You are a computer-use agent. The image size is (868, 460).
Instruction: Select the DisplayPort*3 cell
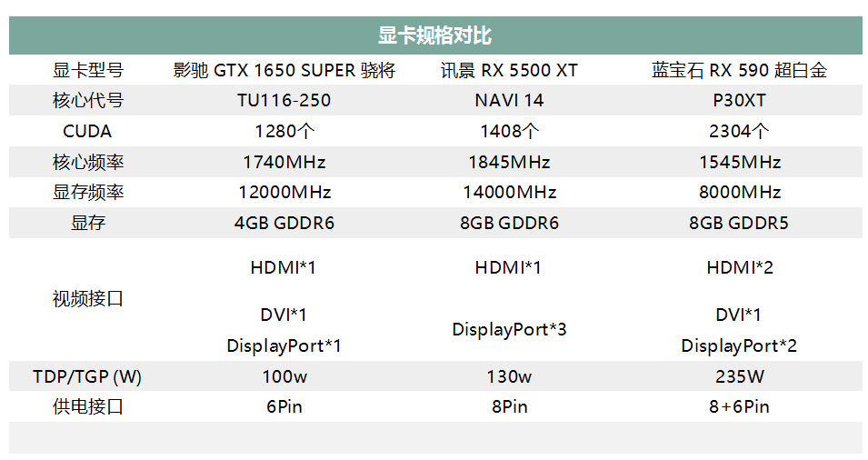pyautogui.click(x=509, y=330)
